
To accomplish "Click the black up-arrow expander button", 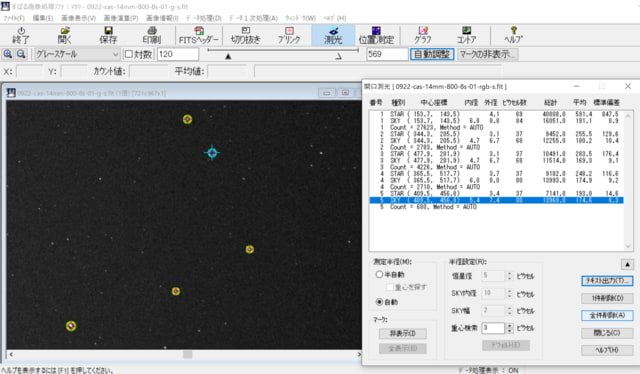I will [x=627, y=265].
